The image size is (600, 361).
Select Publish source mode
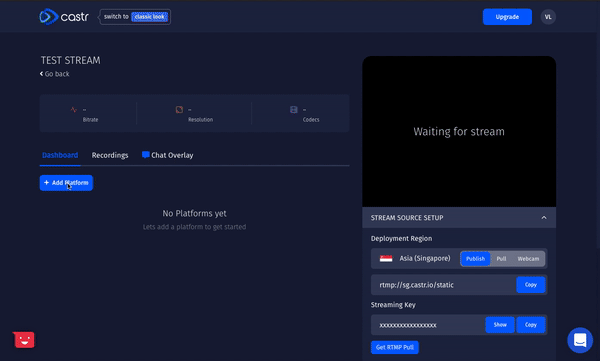475,259
